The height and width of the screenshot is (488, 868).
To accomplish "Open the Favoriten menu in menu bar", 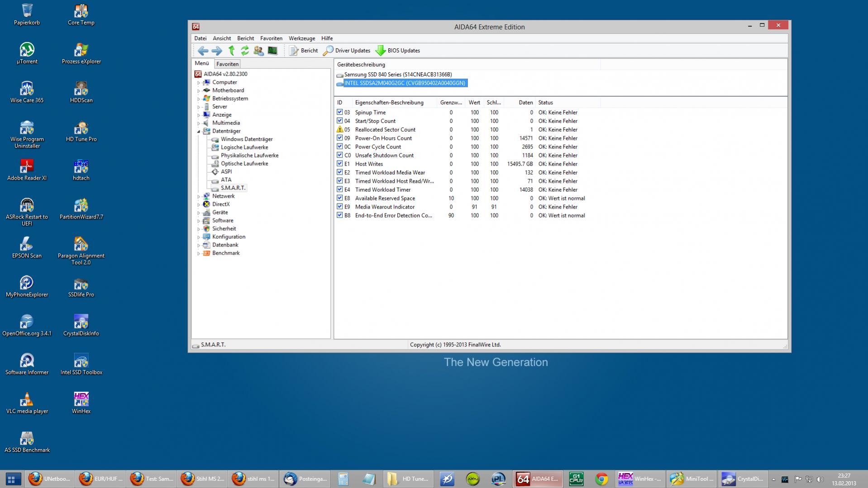I will click(271, 38).
